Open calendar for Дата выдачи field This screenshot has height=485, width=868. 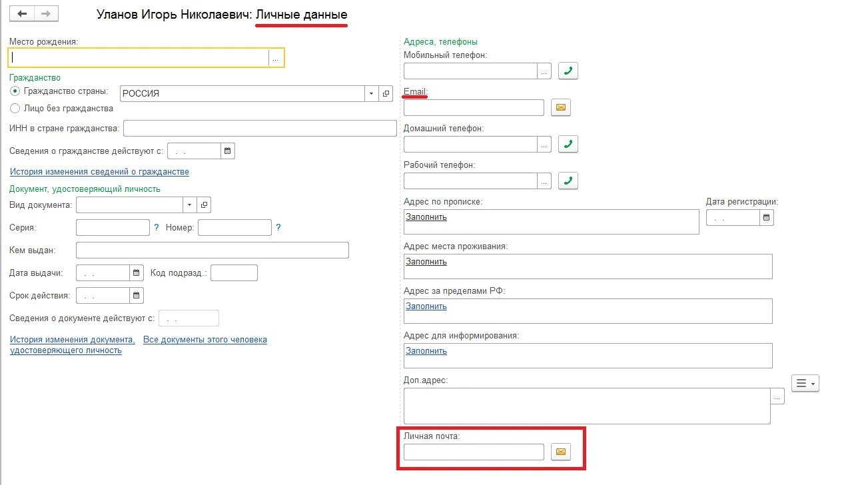pos(137,272)
